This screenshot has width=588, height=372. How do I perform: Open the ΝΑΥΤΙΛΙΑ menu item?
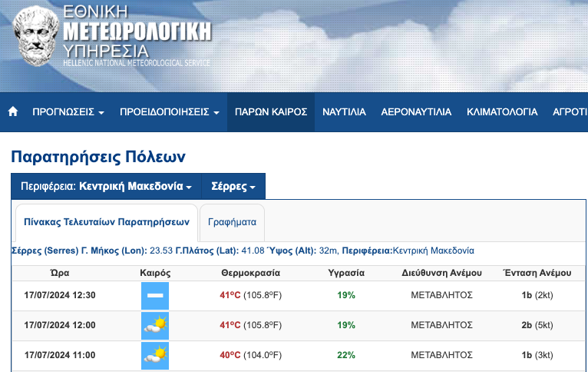tap(344, 112)
